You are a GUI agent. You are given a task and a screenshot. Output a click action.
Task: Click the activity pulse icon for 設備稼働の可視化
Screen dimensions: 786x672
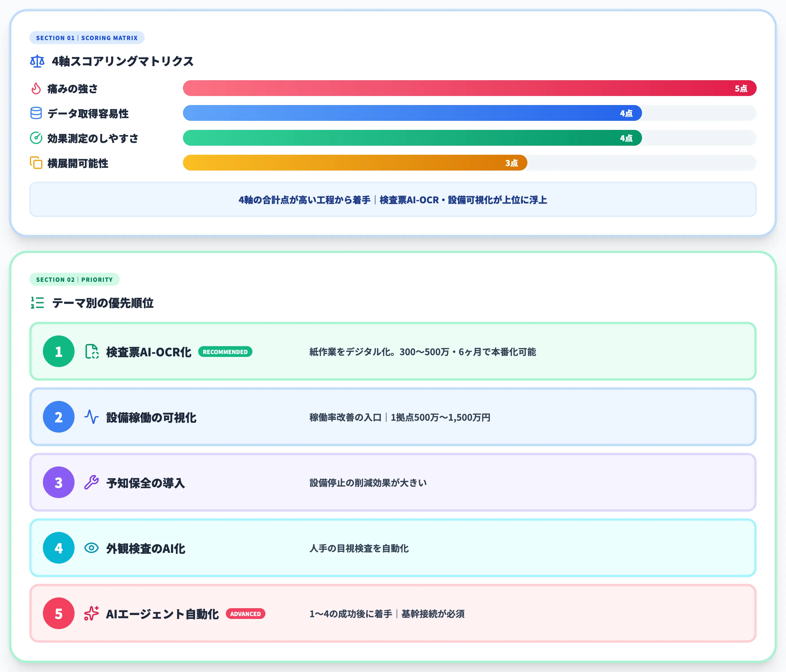pos(91,417)
